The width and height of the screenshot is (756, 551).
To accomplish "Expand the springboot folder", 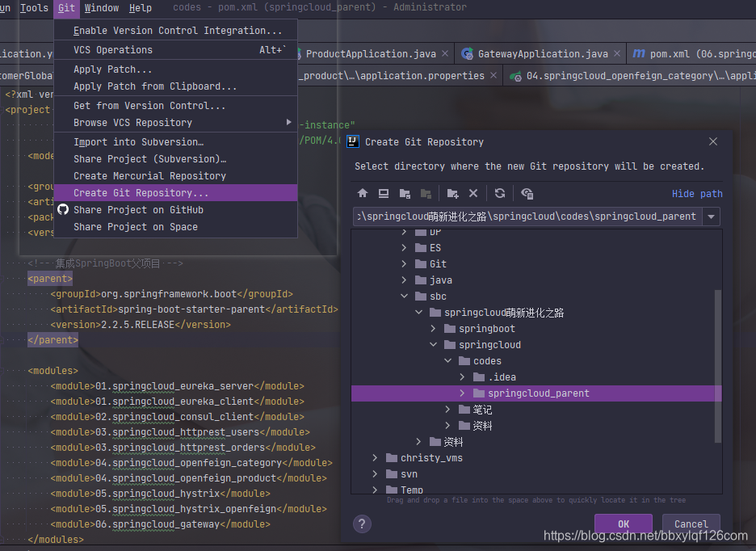I will tap(433, 329).
